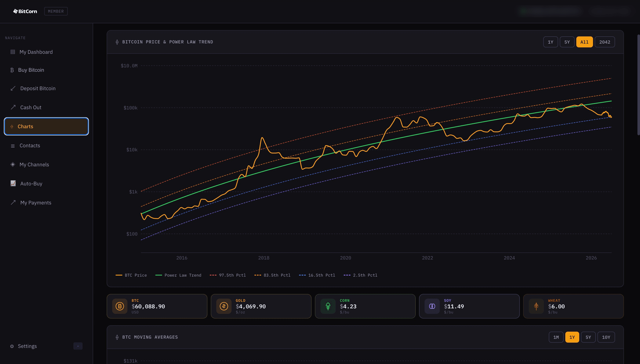The width and height of the screenshot is (640, 364).
Task: Click the My Payments arrow icon
Action: pos(13,203)
